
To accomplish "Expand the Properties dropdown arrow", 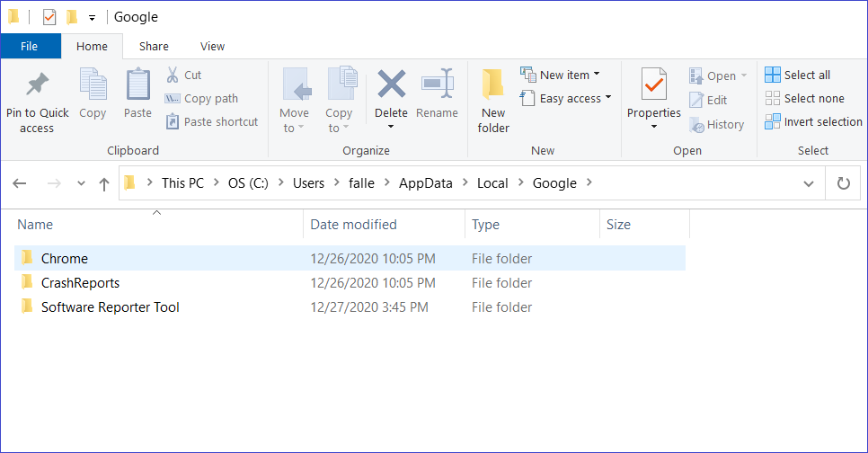I will [654, 127].
